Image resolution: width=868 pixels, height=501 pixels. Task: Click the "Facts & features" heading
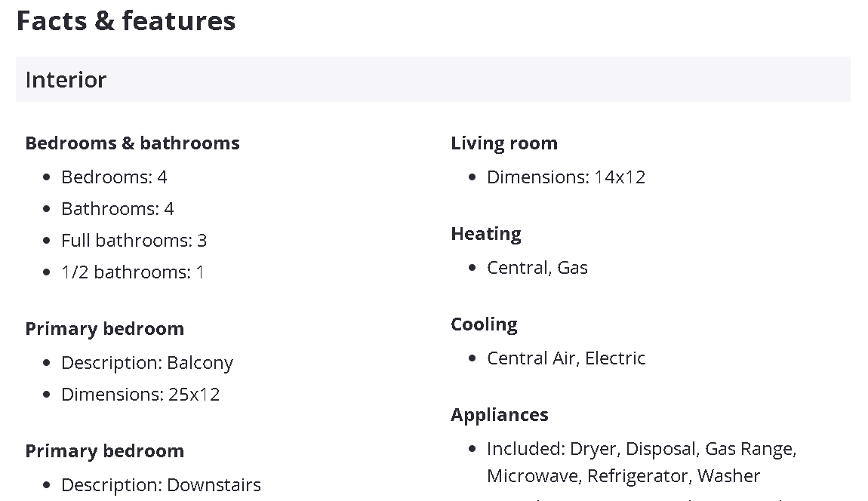click(x=126, y=21)
